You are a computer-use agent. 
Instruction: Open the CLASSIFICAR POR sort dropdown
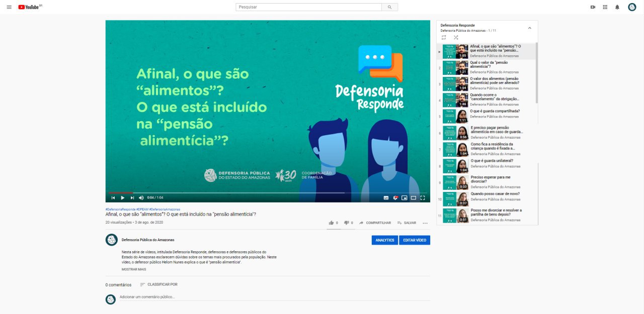click(158, 284)
